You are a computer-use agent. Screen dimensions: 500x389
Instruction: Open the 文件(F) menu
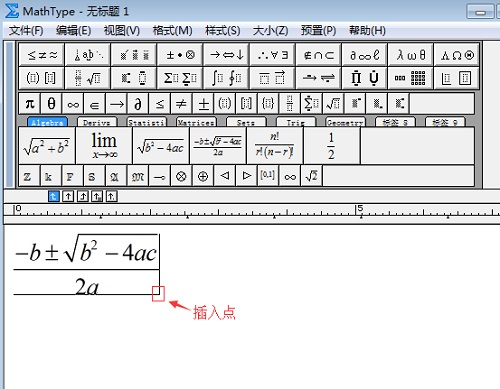(x=26, y=31)
